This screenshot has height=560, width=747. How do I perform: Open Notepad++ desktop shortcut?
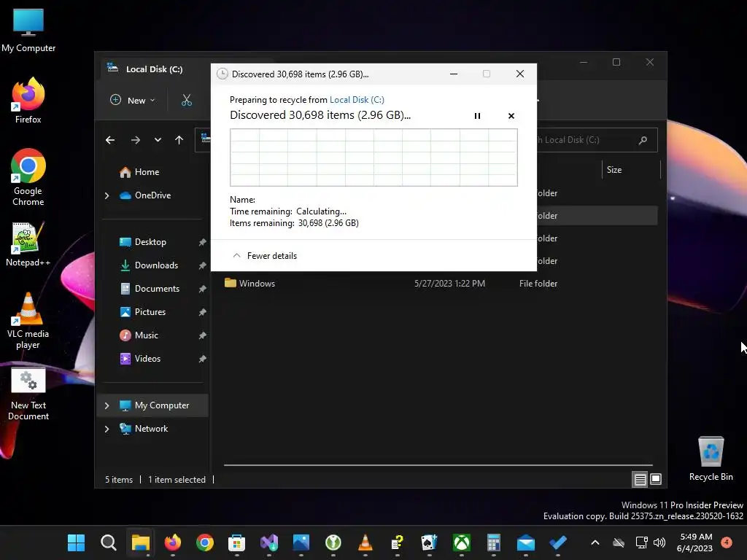28,244
